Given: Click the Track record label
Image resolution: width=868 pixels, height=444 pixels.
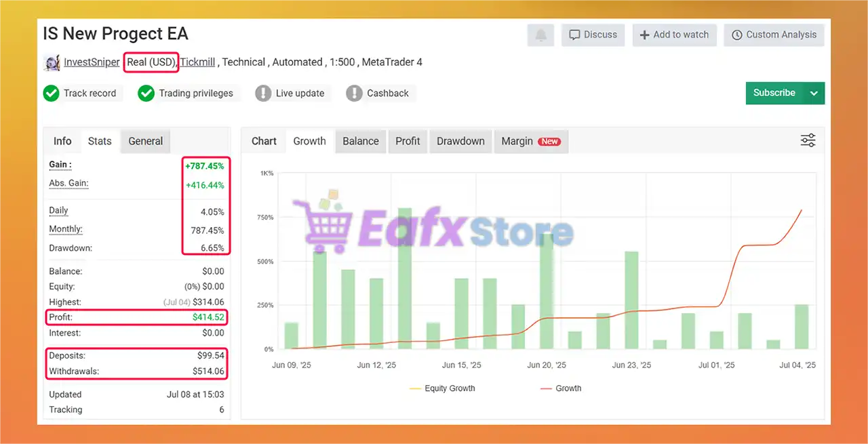Looking at the screenshot, I should coord(90,94).
